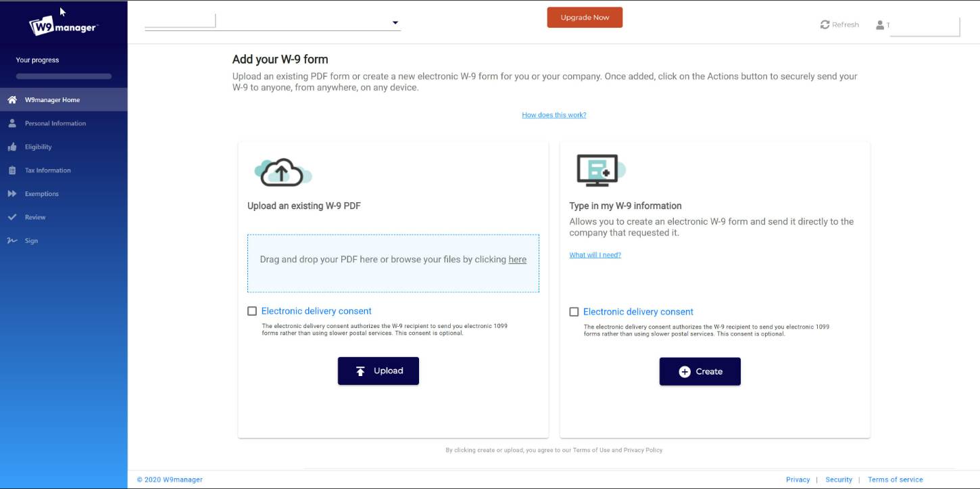The image size is (980, 489).
Task: Click the monitor form illustration icon
Action: [x=601, y=170]
